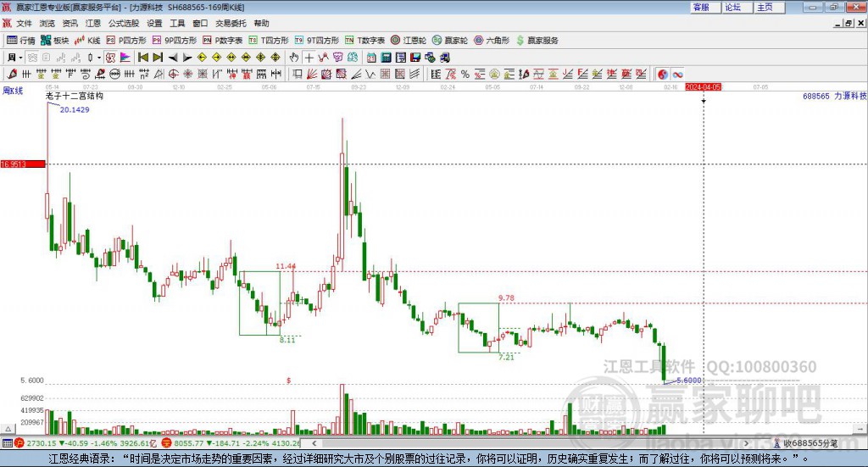
Task: Open the calendar icon showing 21
Action: [371, 58]
